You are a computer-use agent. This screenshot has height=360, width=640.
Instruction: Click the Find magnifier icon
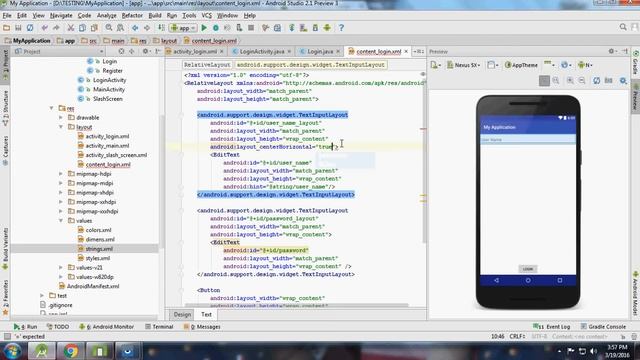click(109, 28)
